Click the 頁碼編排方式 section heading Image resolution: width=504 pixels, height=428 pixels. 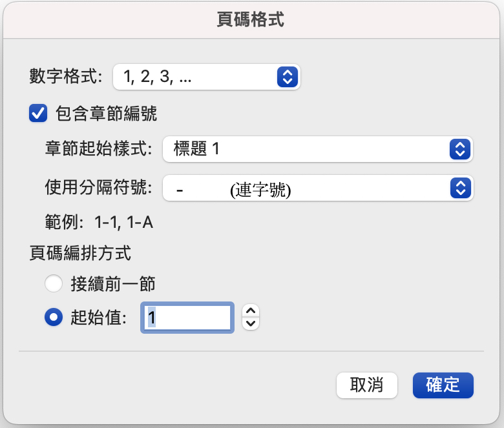click(80, 253)
